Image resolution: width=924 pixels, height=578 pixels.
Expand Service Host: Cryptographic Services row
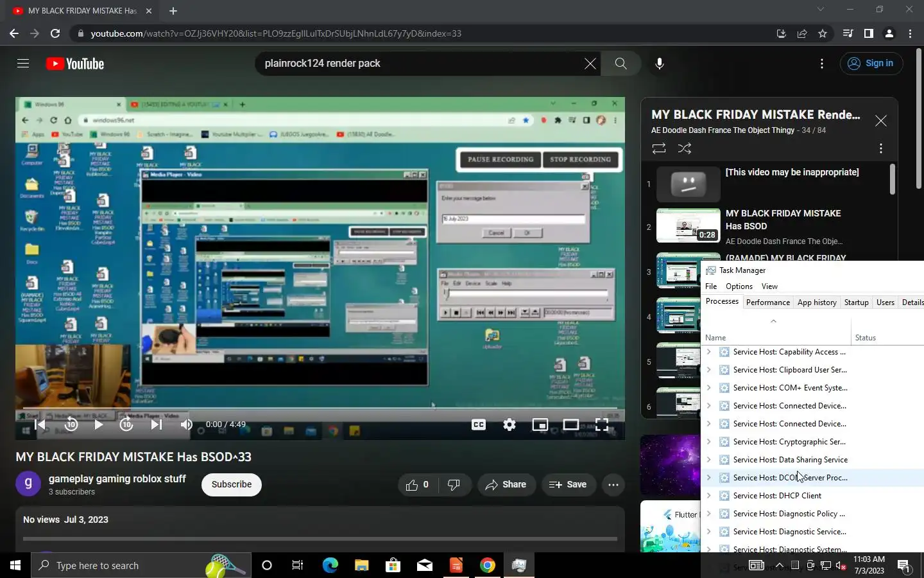708,442
